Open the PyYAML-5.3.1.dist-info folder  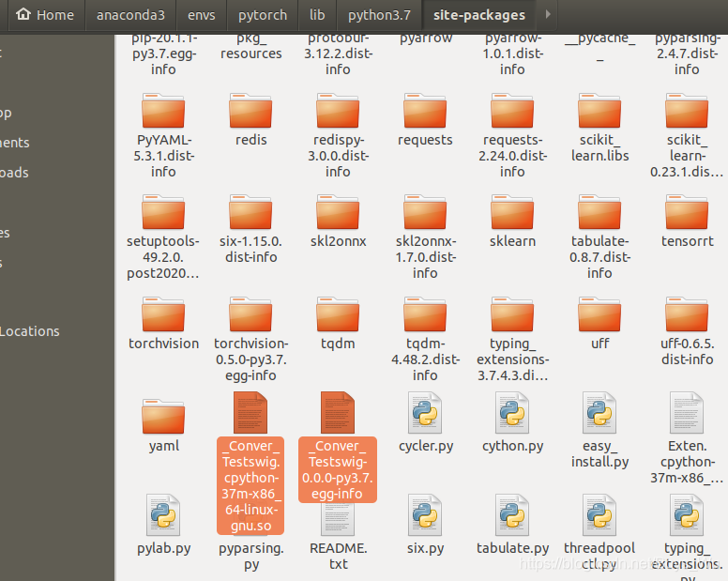[163, 111]
